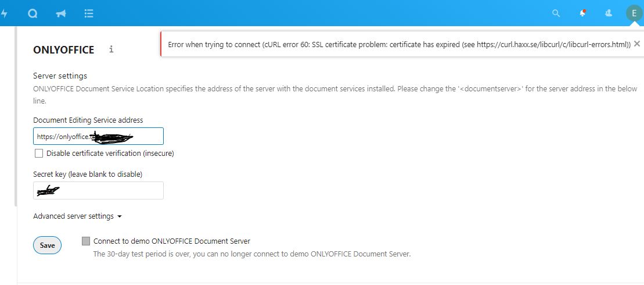
Task: Click the Secret key input field
Action: (x=98, y=190)
